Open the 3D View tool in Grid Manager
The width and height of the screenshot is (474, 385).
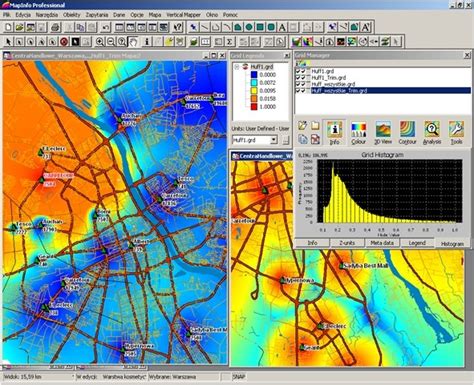(383, 132)
